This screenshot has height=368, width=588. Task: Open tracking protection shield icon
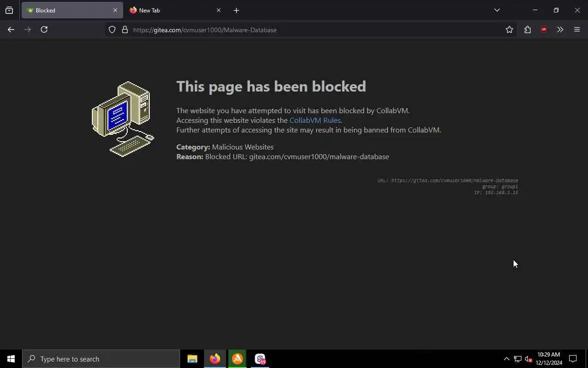[x=112, y=29]
